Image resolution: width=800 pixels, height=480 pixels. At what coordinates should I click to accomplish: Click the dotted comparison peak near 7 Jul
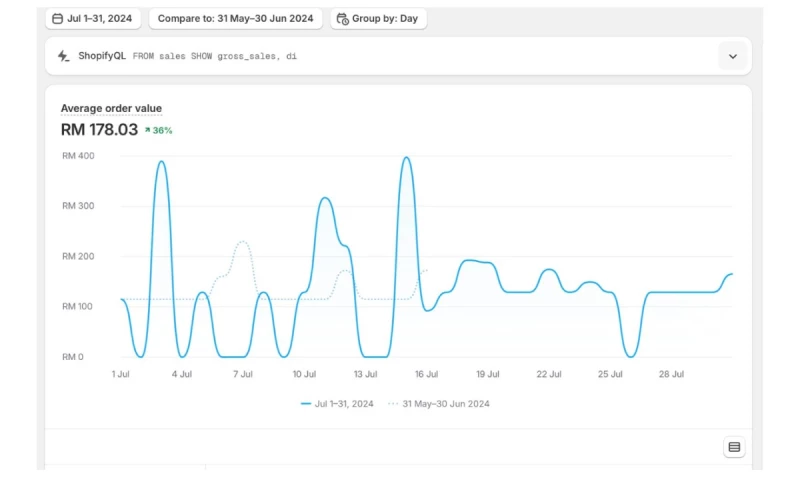pyautogui.click(x=242, y=242)
